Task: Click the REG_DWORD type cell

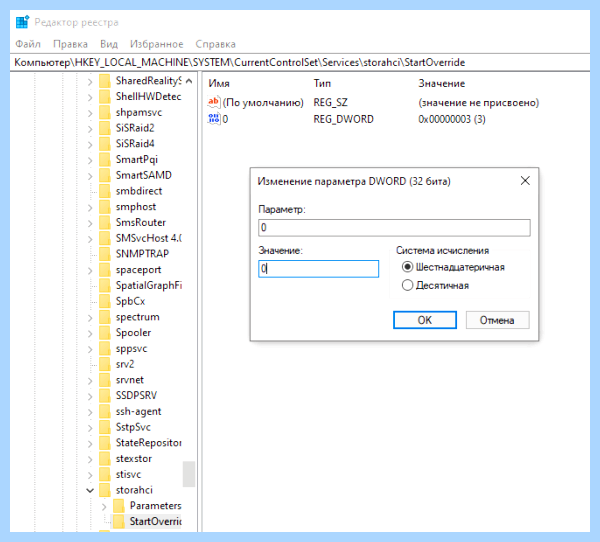Action: click(343, 119)
